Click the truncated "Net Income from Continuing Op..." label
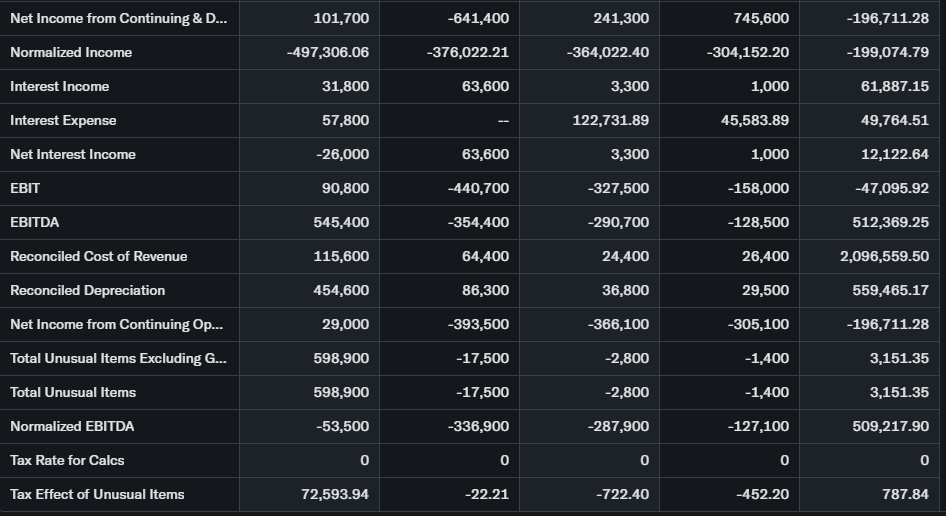 tap(117, 324)
